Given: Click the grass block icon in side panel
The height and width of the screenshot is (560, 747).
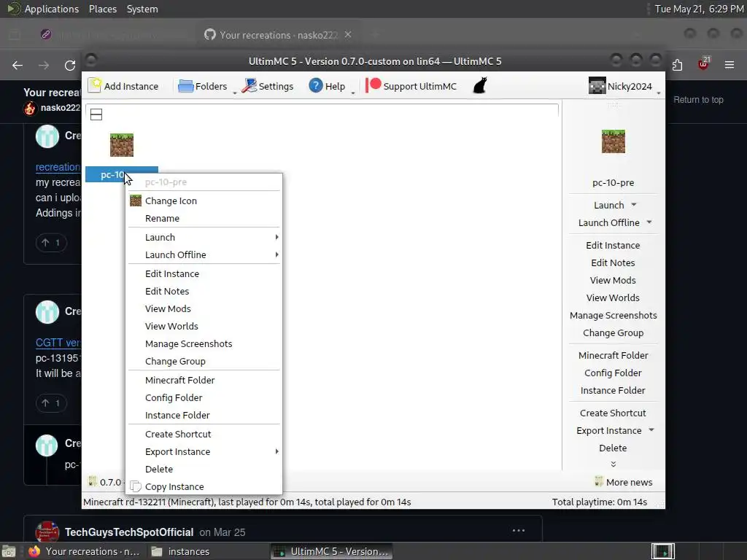Looking at the screenshot, I should (x=613, y=141).
